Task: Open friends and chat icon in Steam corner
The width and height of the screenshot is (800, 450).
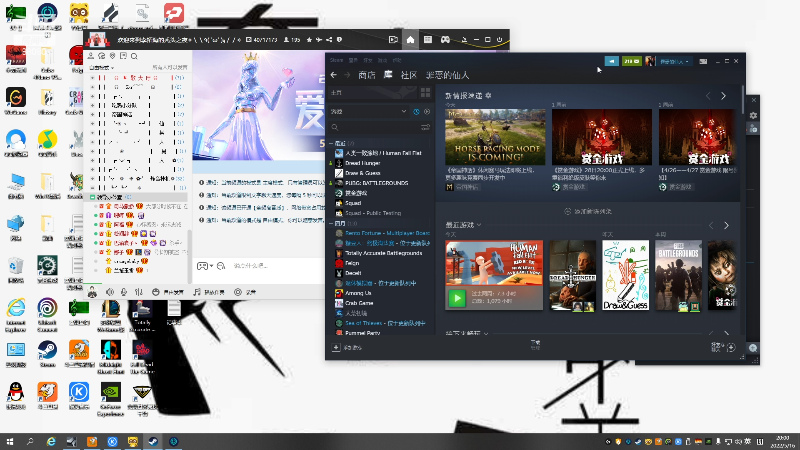Action: point(731,347)
